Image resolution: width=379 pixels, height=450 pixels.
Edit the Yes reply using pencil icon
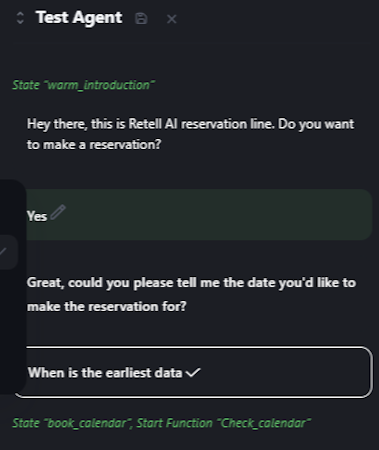(58, 212)
